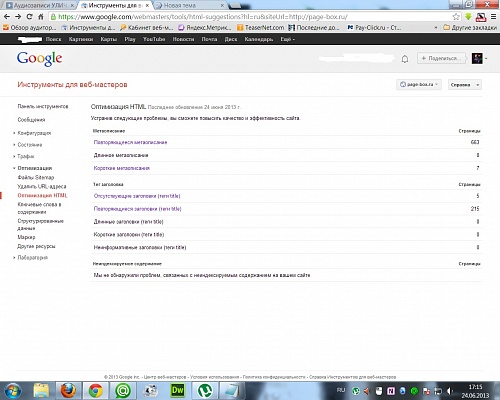This screenshot has width=500, height=400.
Task: Open Условия использования footer link
Action: [215, 377]
